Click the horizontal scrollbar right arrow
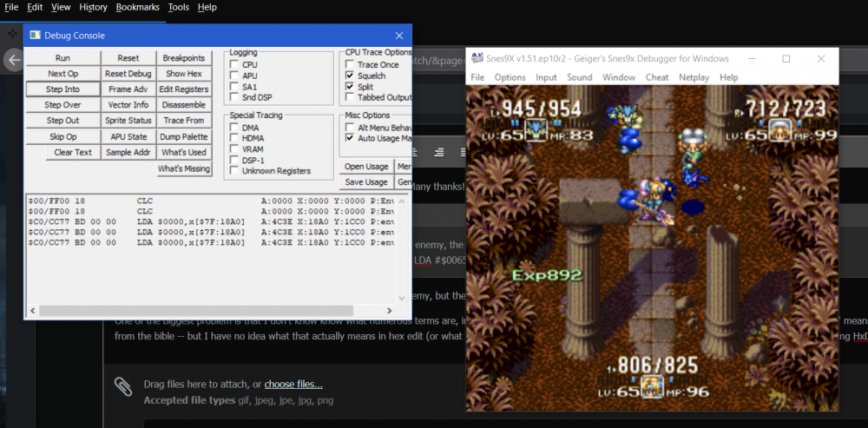Screen dimensions: 868x428 (x=389, y=311)
